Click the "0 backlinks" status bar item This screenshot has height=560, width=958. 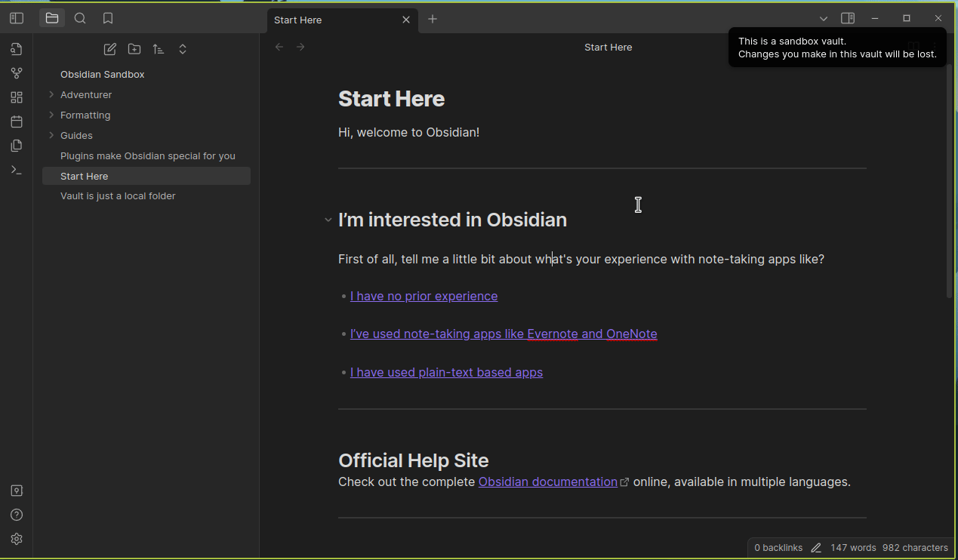point(778,548)
